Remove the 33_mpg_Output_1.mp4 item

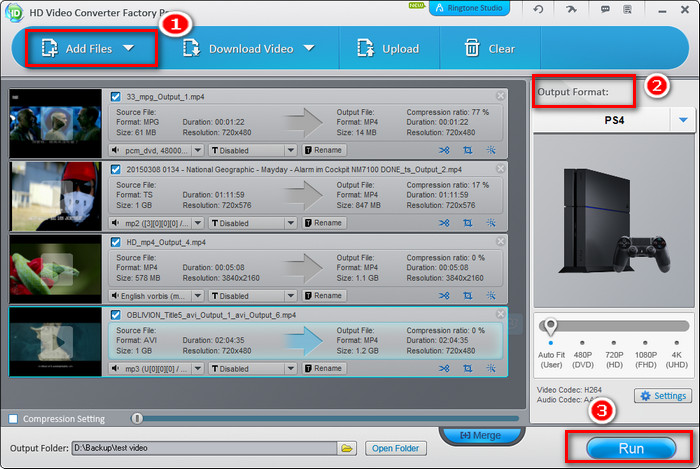(x=500, y=95)
